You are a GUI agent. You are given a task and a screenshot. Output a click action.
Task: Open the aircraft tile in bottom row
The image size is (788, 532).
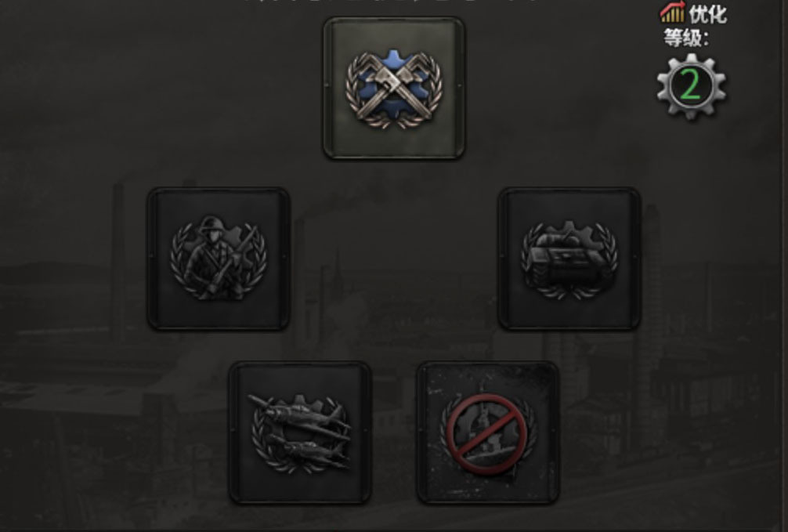tap(300, 433)
